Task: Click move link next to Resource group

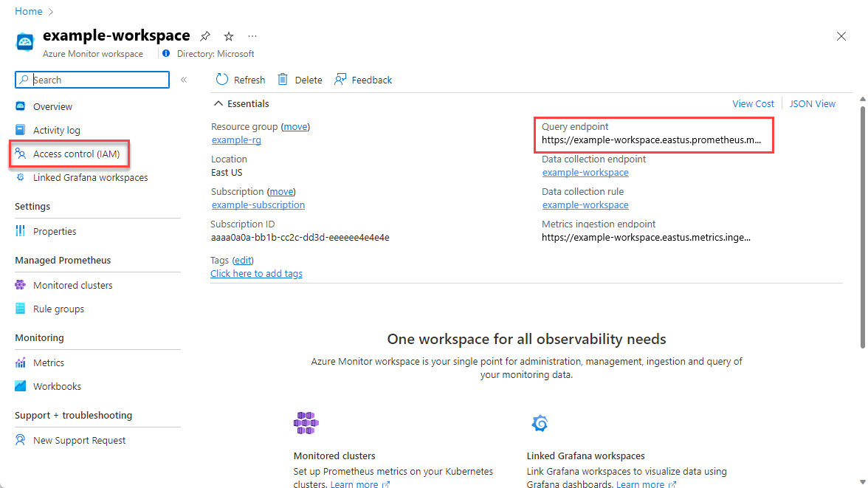Action: point(295,127)
